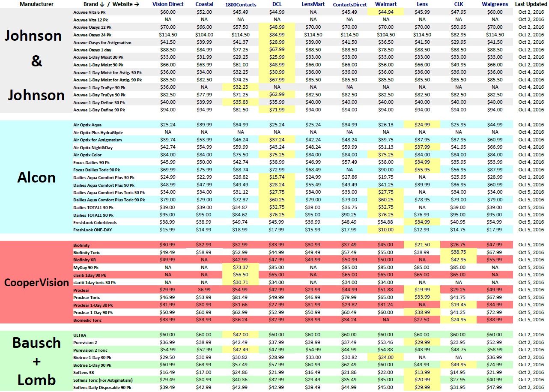The height and width of the screenshot is (392, 549).
Task: Select the $26.75 CLK Biofinity price
Action: [458, 245]
